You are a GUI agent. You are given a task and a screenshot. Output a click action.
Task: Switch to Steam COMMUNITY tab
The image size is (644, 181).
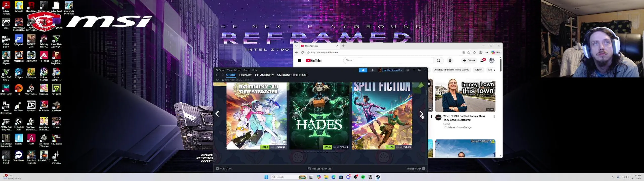[264, 75]
